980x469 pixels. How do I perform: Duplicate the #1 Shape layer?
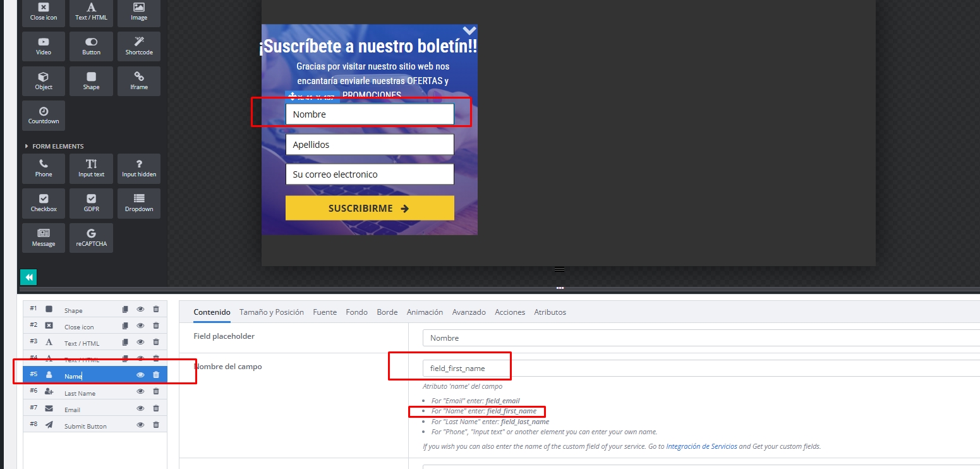[x=125, y=309]
